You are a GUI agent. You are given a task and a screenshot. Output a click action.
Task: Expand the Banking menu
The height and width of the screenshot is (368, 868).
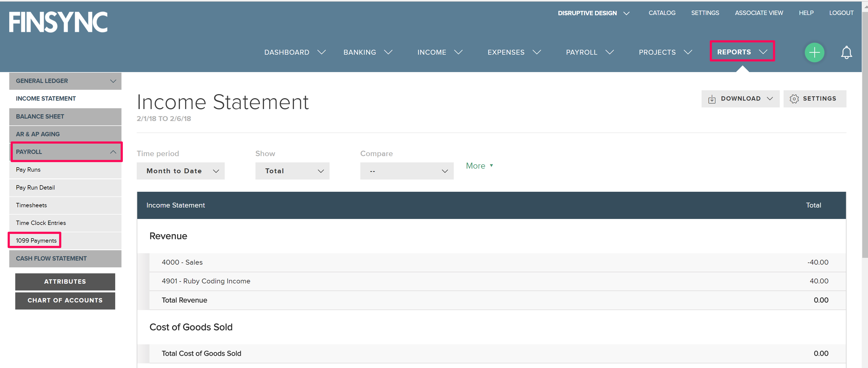pos(368,52)
